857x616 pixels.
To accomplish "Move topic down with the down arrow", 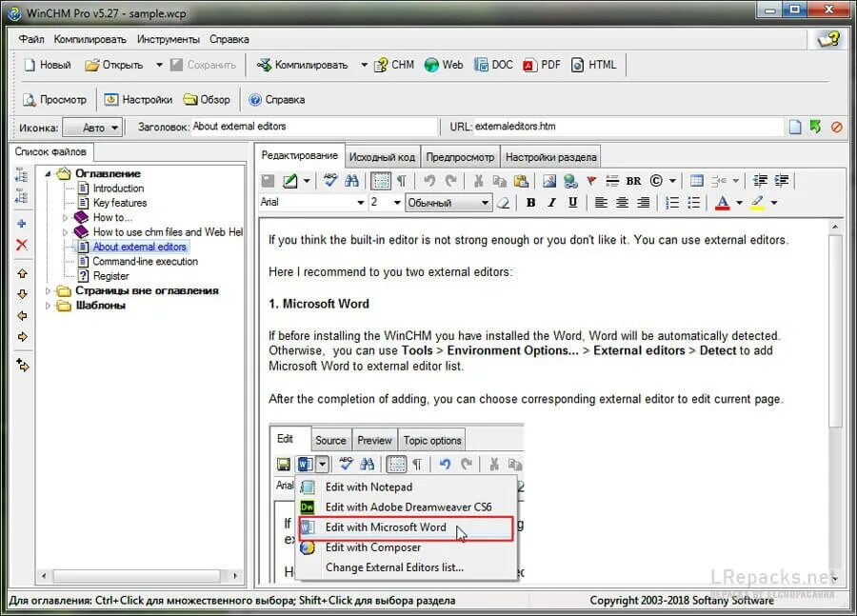I will 23,294.
